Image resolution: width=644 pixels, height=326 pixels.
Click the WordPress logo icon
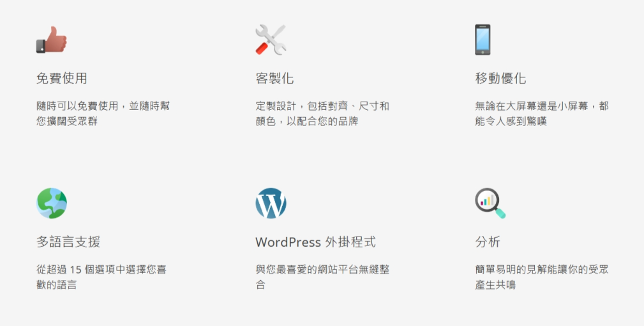[x=271, y=203]
